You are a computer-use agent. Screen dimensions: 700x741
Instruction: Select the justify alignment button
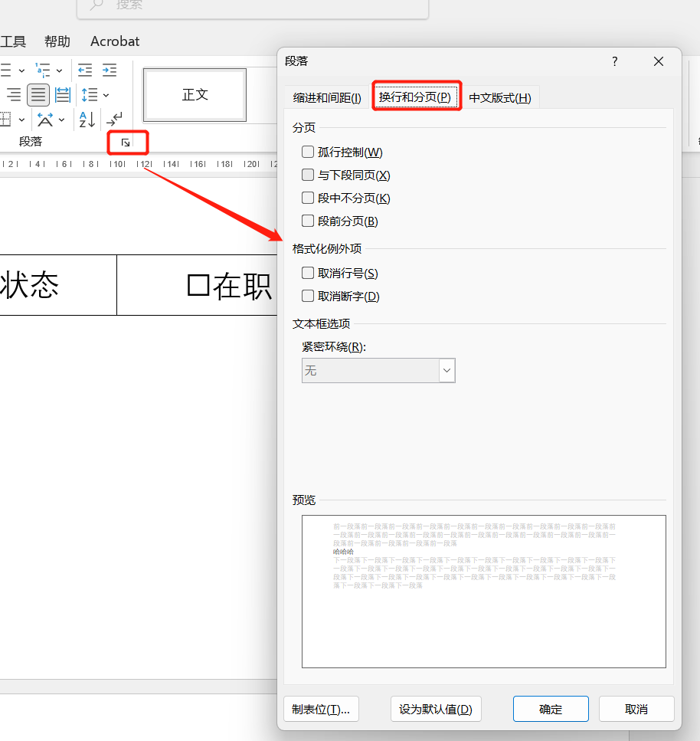point(38,95)
